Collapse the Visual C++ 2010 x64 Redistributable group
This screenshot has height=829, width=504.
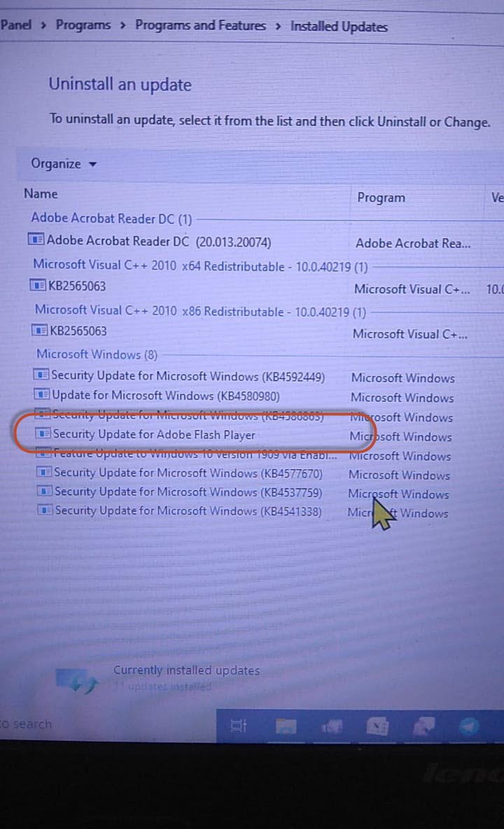coord(200,265)
